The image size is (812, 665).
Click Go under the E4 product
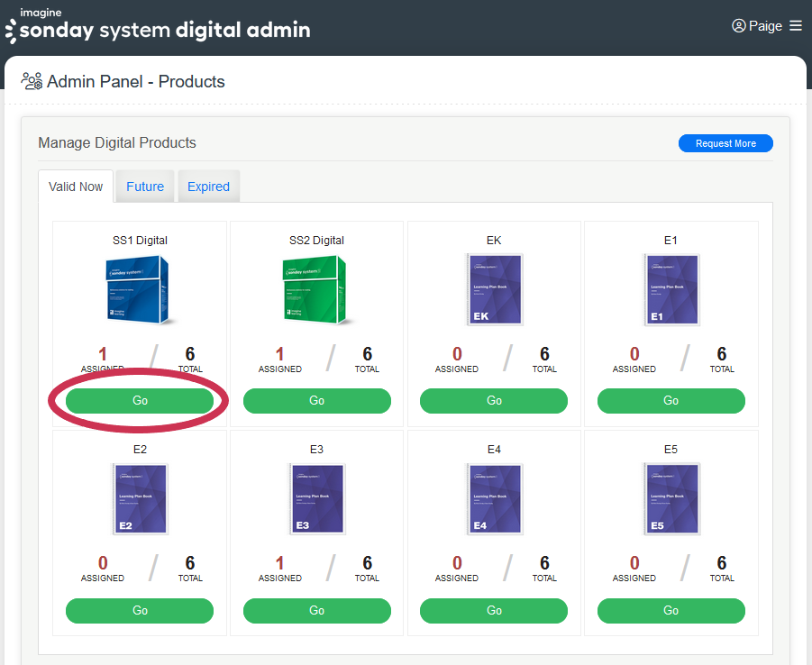click(x=494, y=611)
